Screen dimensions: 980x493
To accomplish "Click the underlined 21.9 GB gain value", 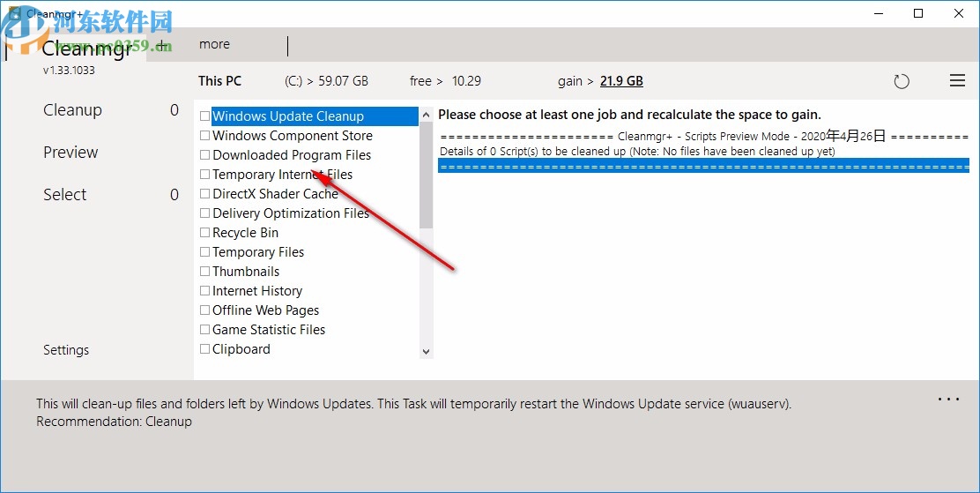I will [621, 81].
